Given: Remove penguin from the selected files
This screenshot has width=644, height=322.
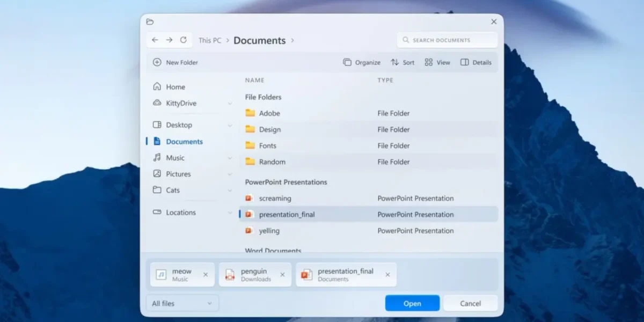Looking at the screenshot, I should (282, 275).
